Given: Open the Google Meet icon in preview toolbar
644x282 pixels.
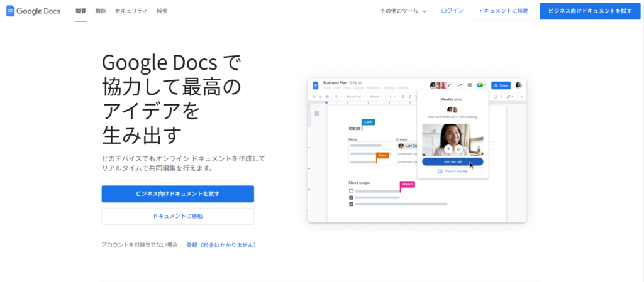Looking at the screenshot, I should [481, 85].
